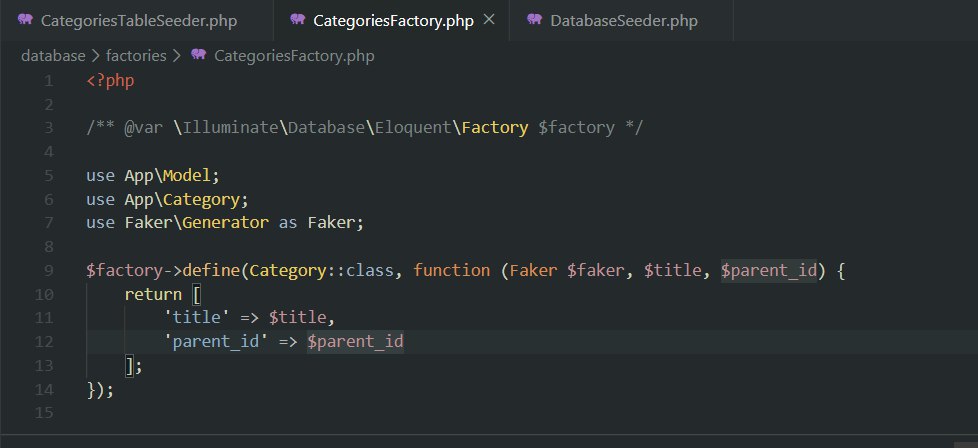
Task: Click the highlighted $parent_id parameter on line 9
Action: [768, 271]
